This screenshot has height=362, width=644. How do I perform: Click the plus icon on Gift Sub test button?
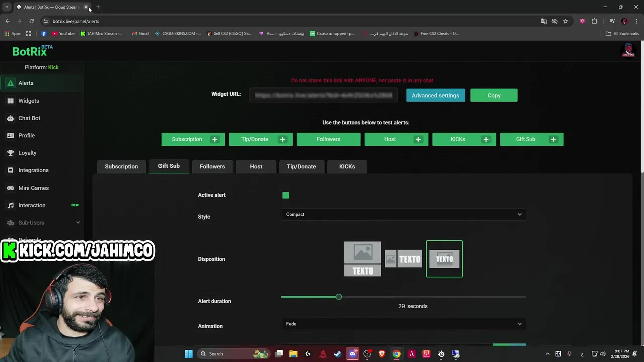[x=553, y=139]
